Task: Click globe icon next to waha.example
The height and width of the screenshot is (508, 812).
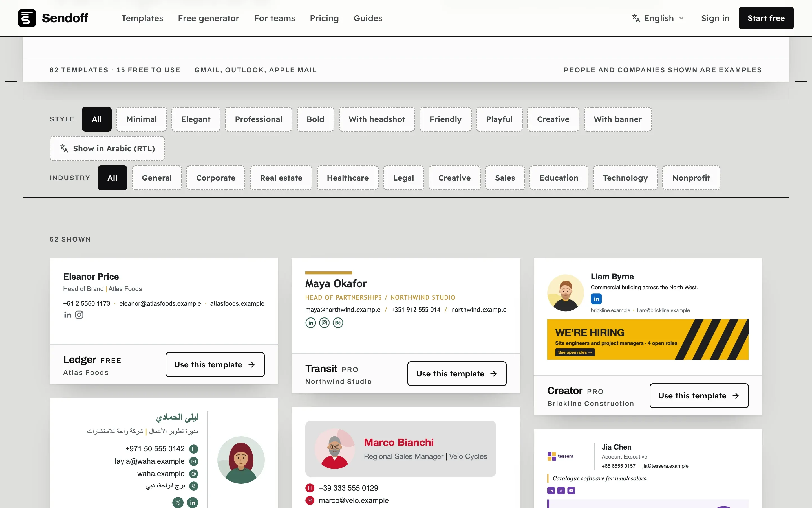Action: [194, 474]
